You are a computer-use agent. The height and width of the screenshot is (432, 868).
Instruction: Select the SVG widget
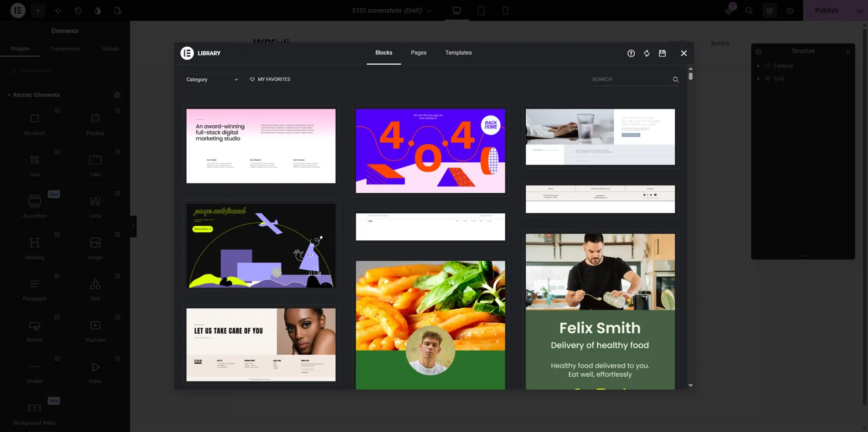pyautogui.click(x=95, y=290)
